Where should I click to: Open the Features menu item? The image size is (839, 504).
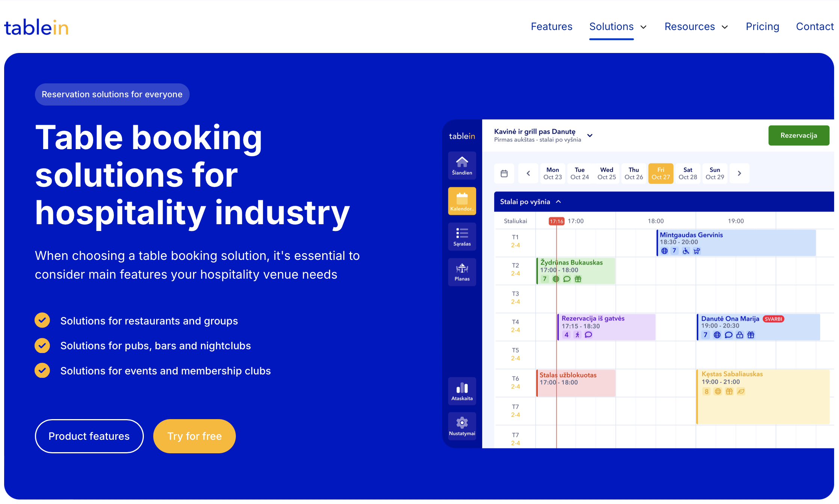tap(551, 27)
